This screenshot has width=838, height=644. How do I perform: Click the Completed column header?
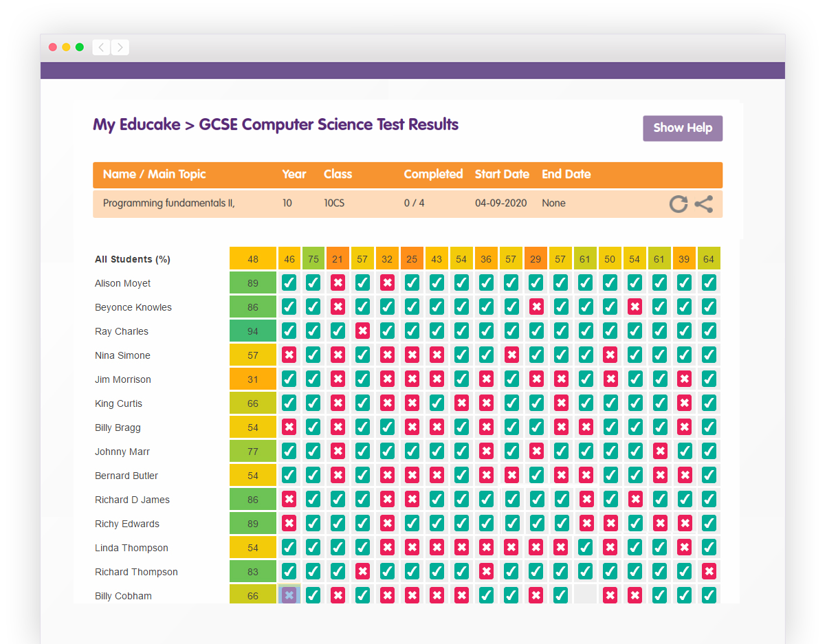pos(433,175)
